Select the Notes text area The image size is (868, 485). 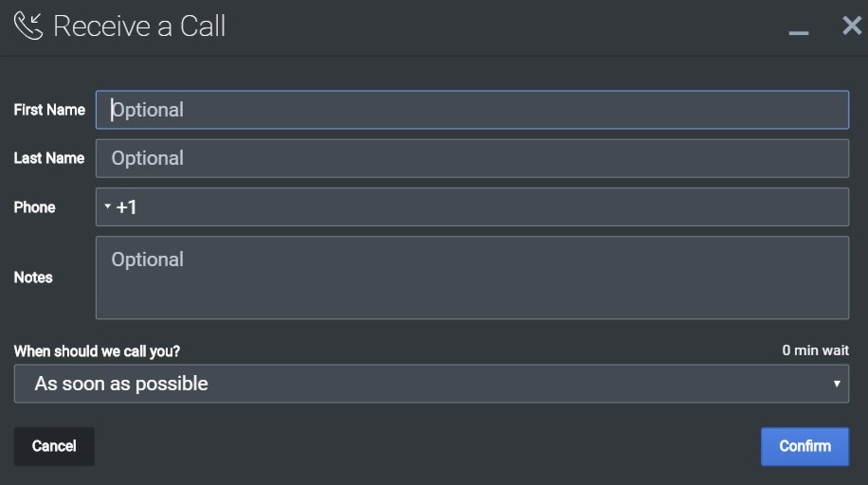[x=472, y=278]
